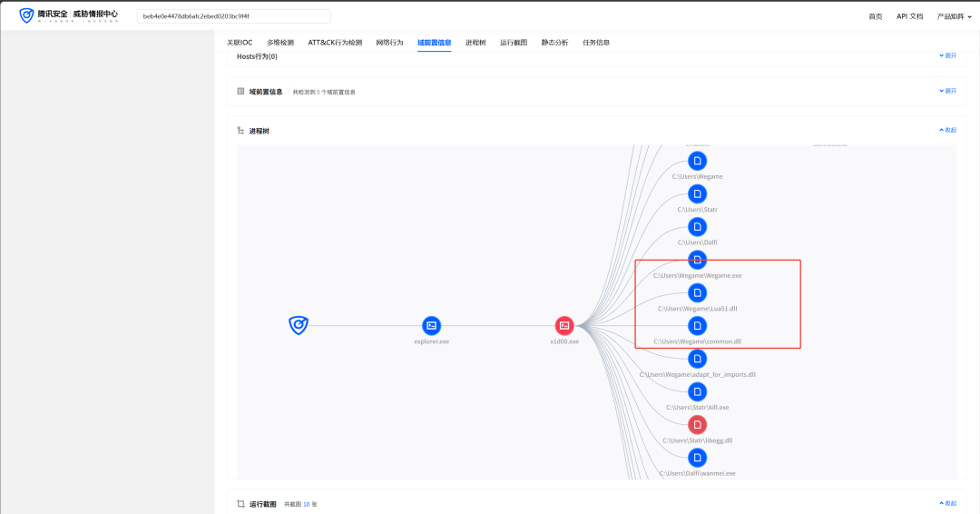Open the 任务信息 tab
Viewport: 980px width, 514px height.
pyautogui.click(x=596, y=43)
